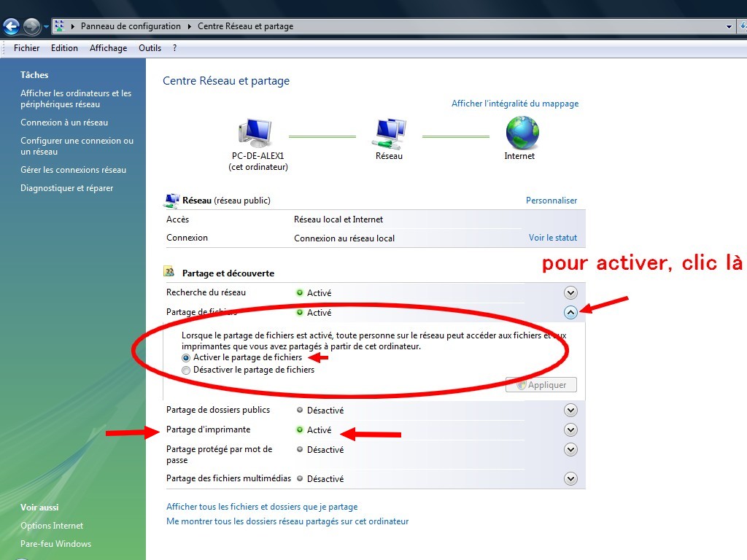Open the Outils menu
The height and width of the screenshot is (560, 747).
[x=150, y=48]
